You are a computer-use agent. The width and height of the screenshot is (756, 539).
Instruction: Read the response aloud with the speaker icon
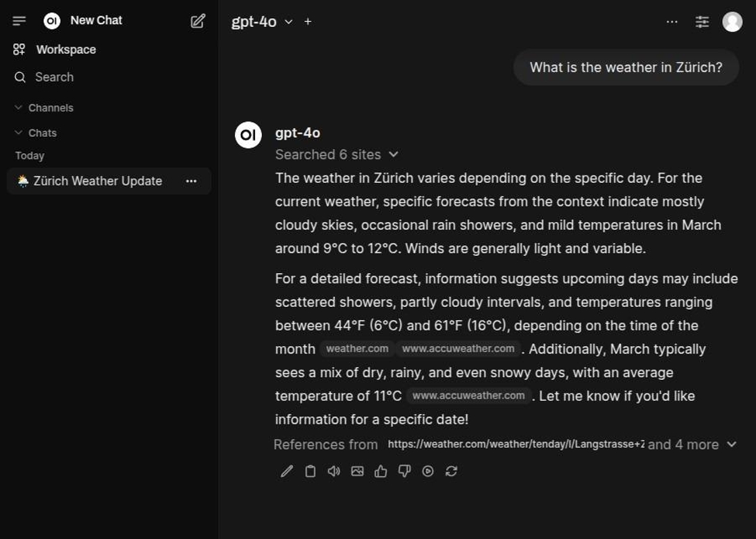[333, 472]
